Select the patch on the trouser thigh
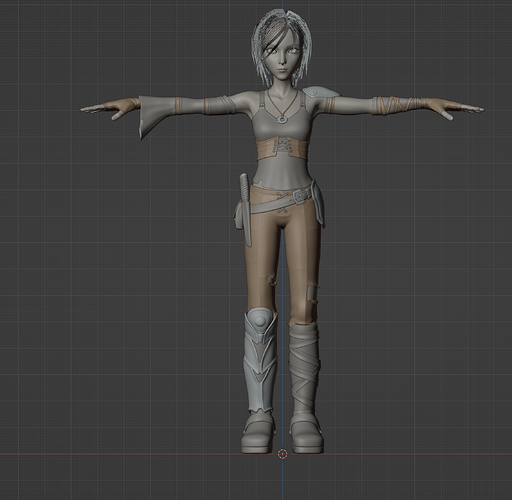Screen dimensions: 512x500 [x=312, y=293]
